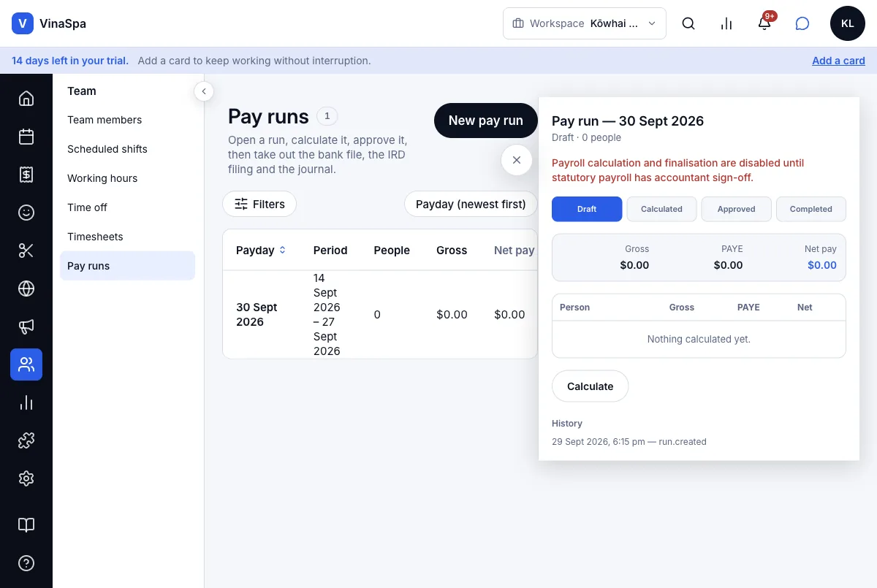Open the scissors services icon
This screenshot has height=588, width=877.
pyautogui.click(x=26, y=251)
